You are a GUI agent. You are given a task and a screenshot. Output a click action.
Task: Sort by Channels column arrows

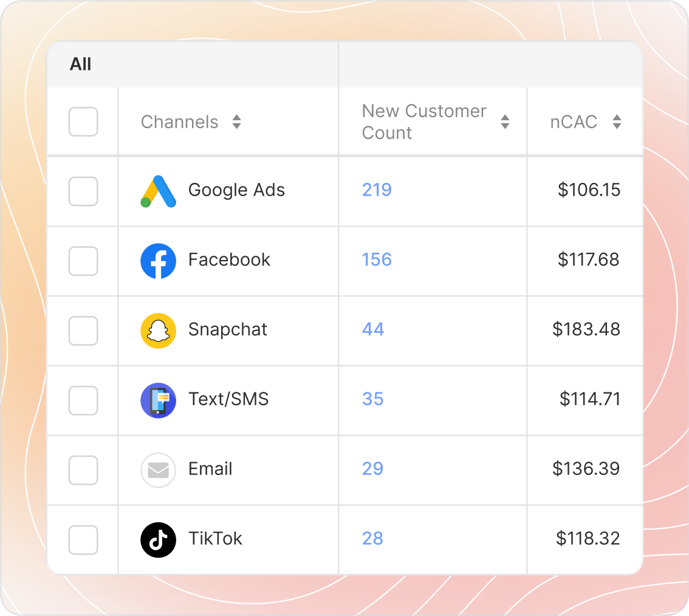point(236,122)
